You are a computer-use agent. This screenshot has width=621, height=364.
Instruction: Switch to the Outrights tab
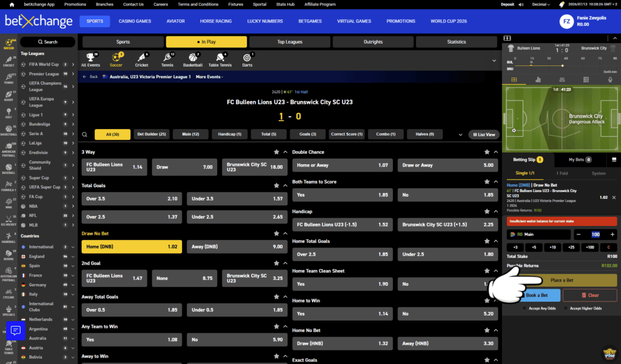[373, 42]
